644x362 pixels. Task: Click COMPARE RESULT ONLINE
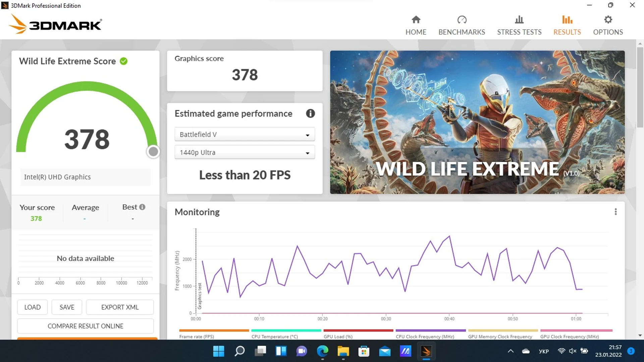click(86, 326)
